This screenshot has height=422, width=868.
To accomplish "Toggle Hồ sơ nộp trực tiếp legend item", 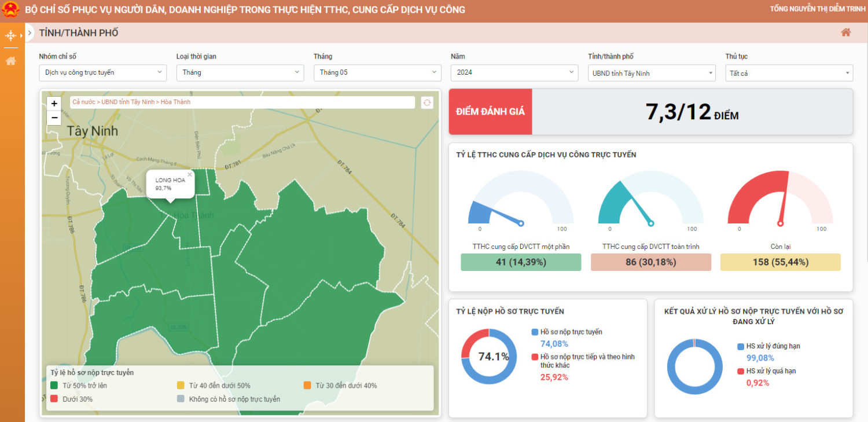I will pos(583,361).
